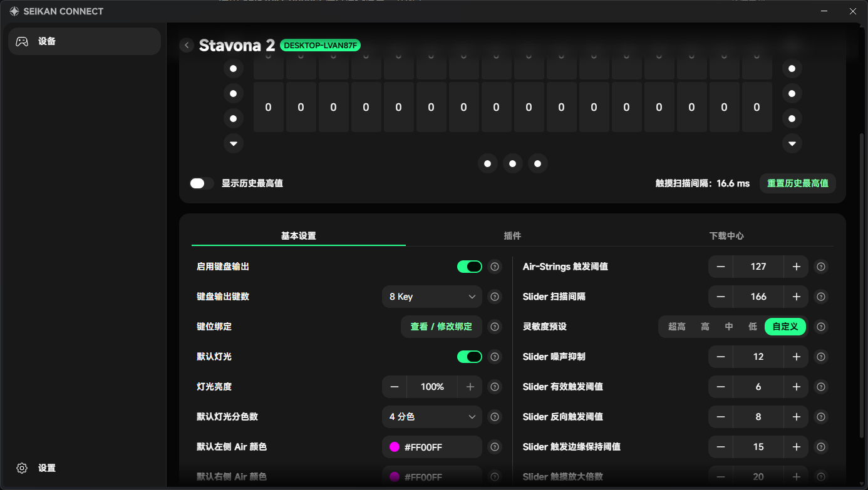Open help for Slider 噪声抑制
868x490 pixels.
(821, 357)
